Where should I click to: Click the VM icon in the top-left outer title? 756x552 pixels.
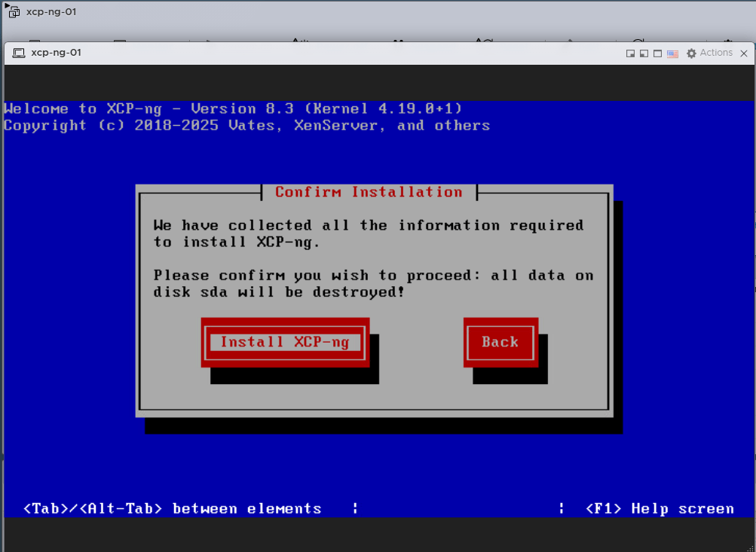click(x=14, y=12)
